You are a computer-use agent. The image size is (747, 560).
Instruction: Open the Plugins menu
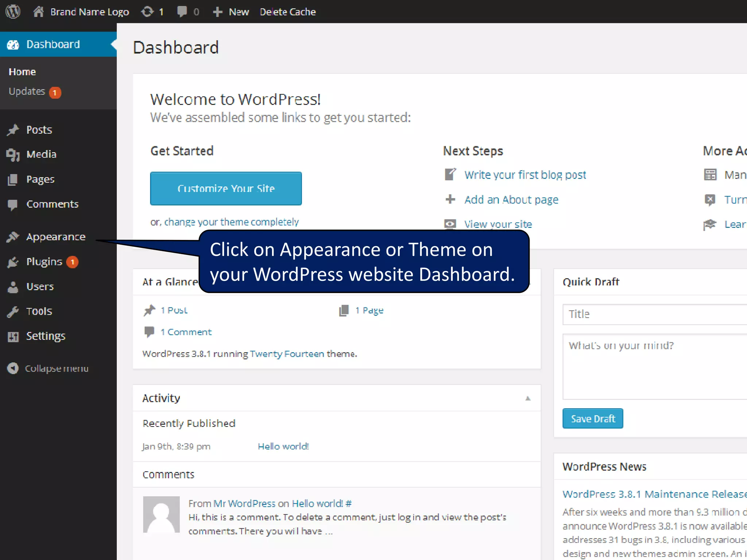point(44,262)
